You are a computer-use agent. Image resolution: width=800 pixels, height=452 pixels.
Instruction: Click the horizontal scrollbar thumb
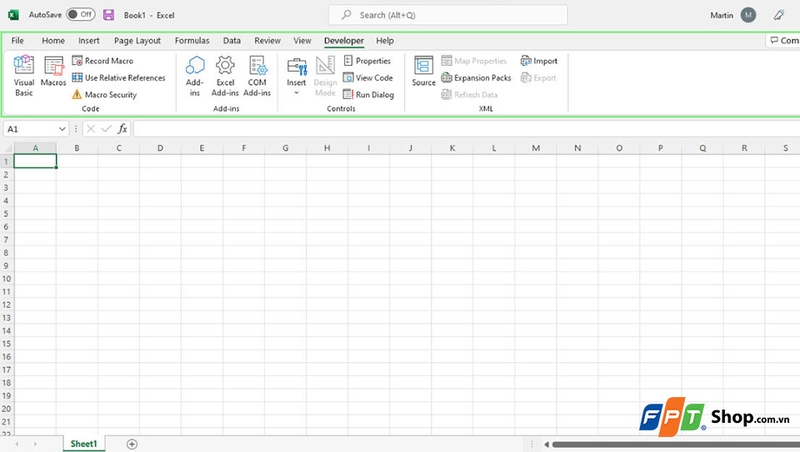[x=676, y=444]
